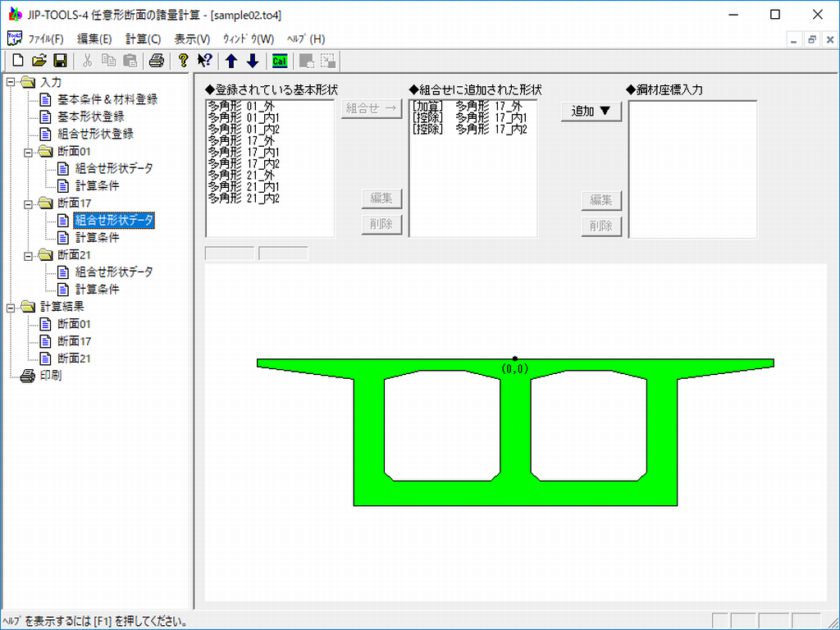This screenshot has width=840, height=630.
Task: Open About via the yellow question mark icon
Action: click(x=183, y=61)
